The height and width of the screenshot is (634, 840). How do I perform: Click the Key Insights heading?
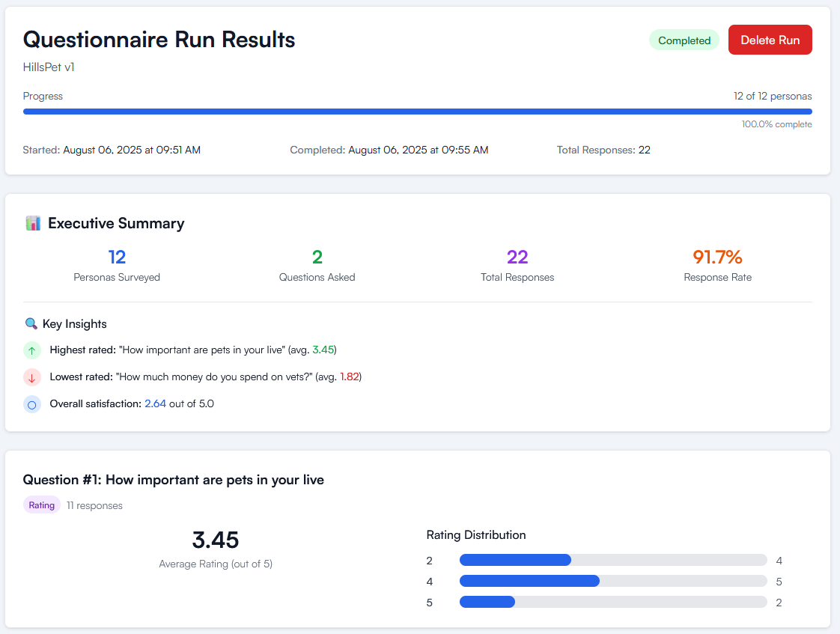coord(74,324)
